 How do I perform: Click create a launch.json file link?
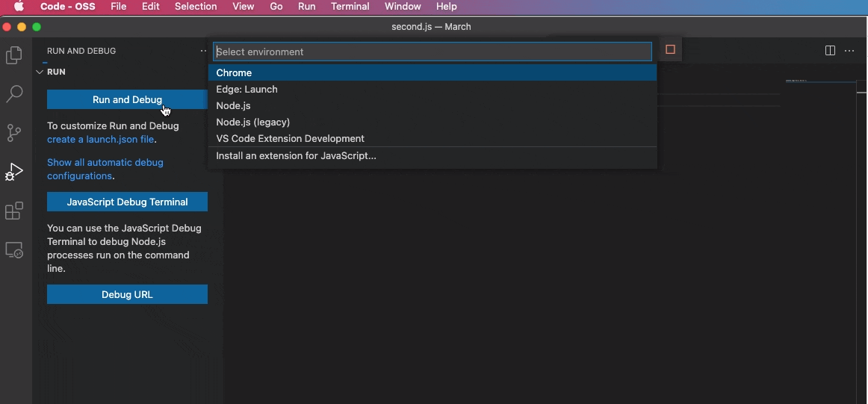[100, 140]
